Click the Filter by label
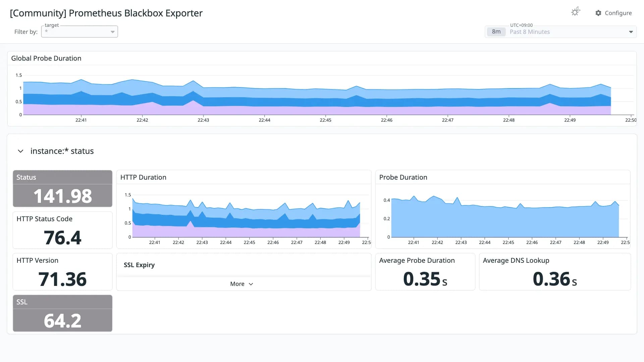This screenshot has height=362, width=644. 26,32
